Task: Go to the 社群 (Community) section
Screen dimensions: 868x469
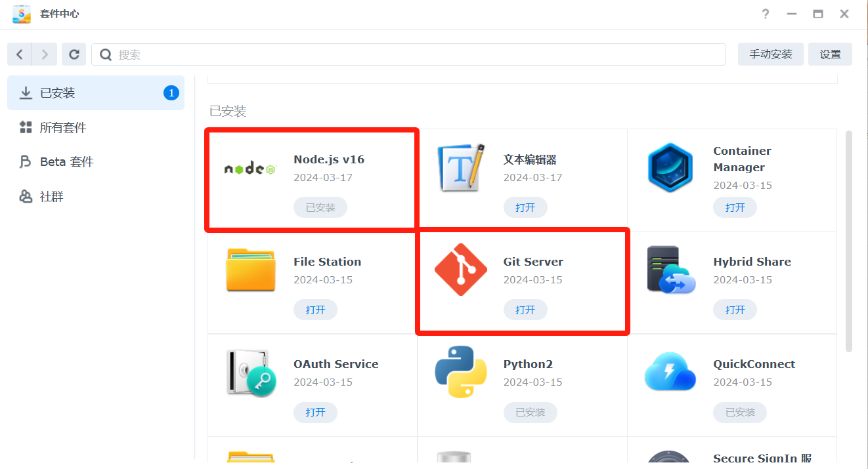Action: [51, 197]
